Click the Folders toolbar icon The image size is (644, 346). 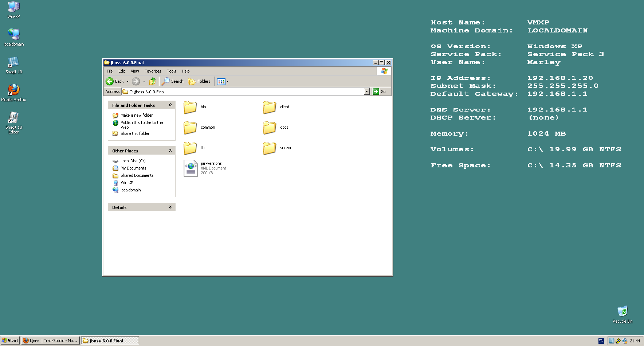pos(199,81)
